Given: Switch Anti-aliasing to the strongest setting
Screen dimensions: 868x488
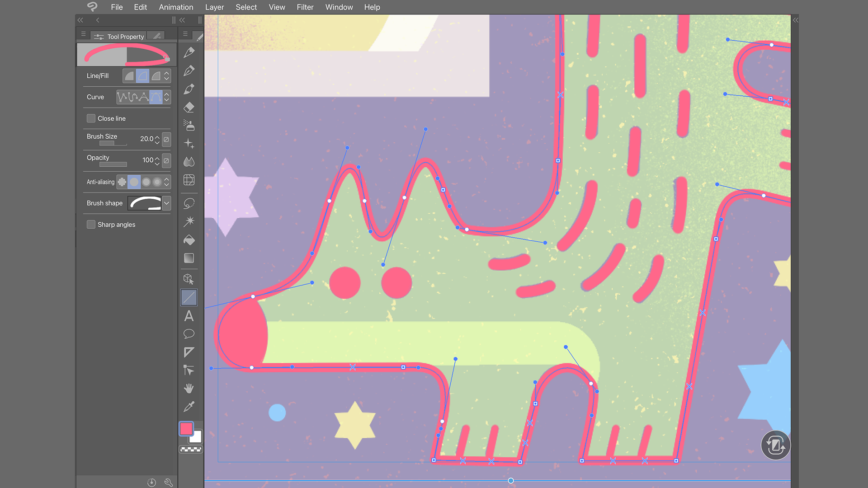Looking at the screenshot, I should point(157,182).
